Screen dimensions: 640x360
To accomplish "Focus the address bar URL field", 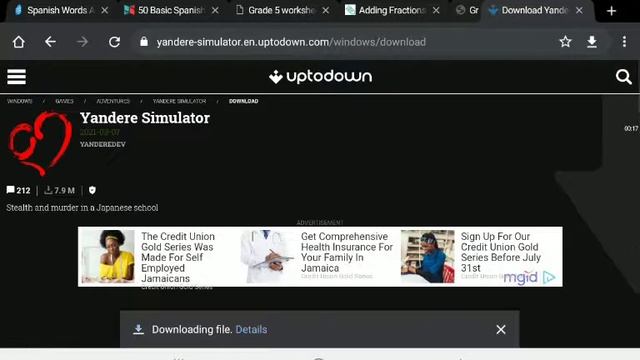I will click(291, 42).
